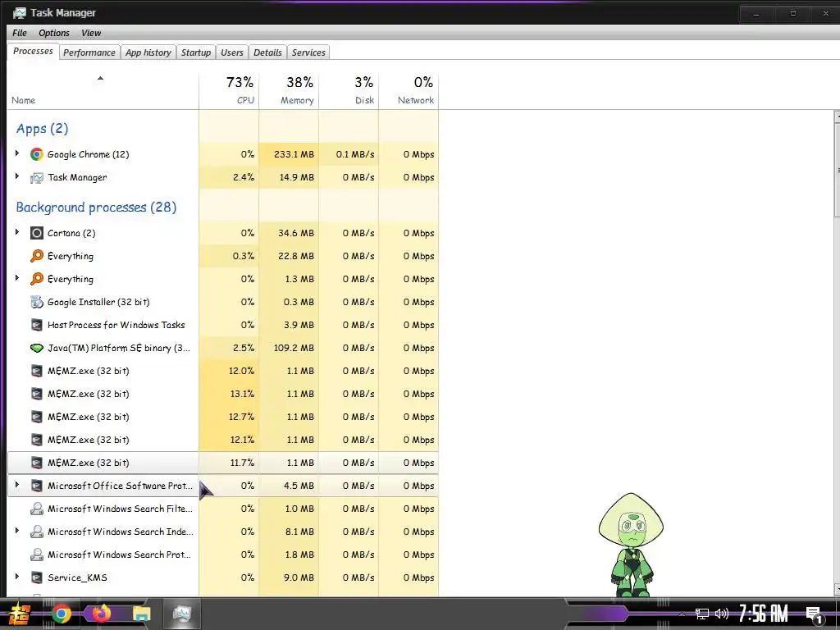Click the Apps (2) group heading
The image size is (840, 630).
coord(43,129)
